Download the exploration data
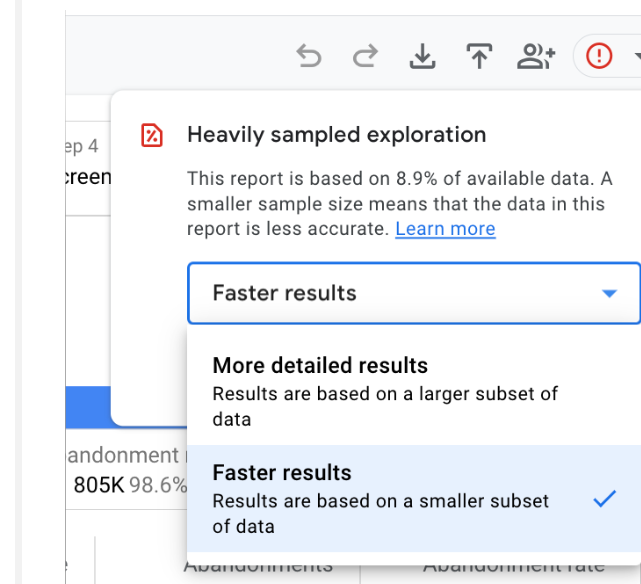This screenshot has width=641, height=584. coord(423,57)
